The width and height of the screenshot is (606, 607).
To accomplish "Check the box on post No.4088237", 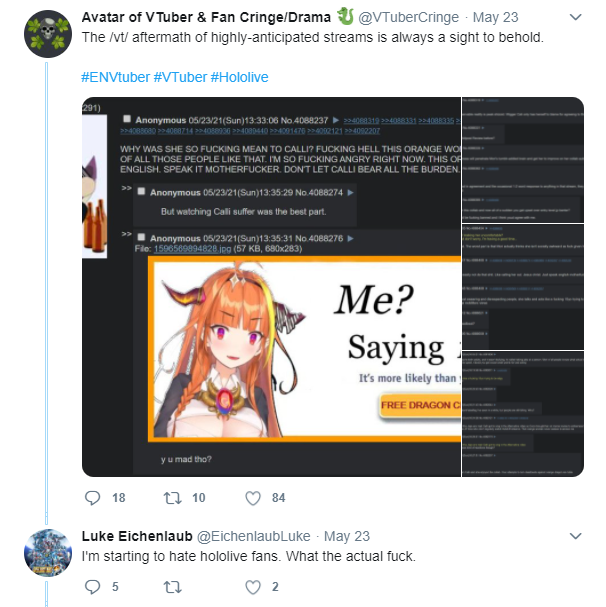I will [127, 119].
